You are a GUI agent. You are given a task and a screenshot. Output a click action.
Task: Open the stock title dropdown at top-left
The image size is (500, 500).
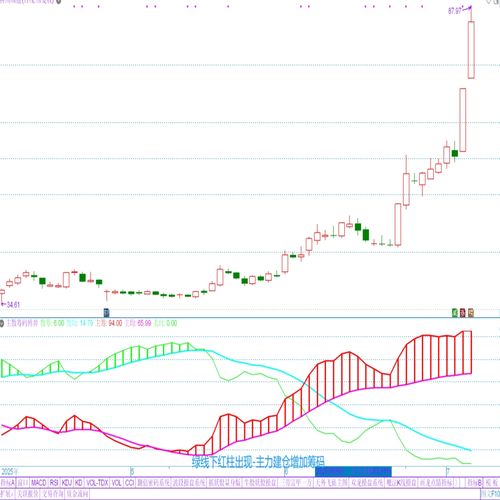(59, 2)
